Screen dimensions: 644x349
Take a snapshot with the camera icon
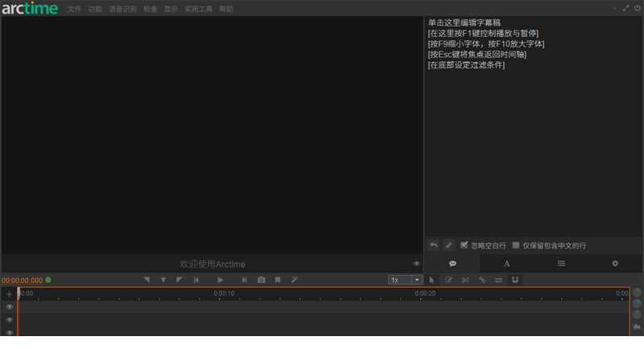click(x=261, y=280)
